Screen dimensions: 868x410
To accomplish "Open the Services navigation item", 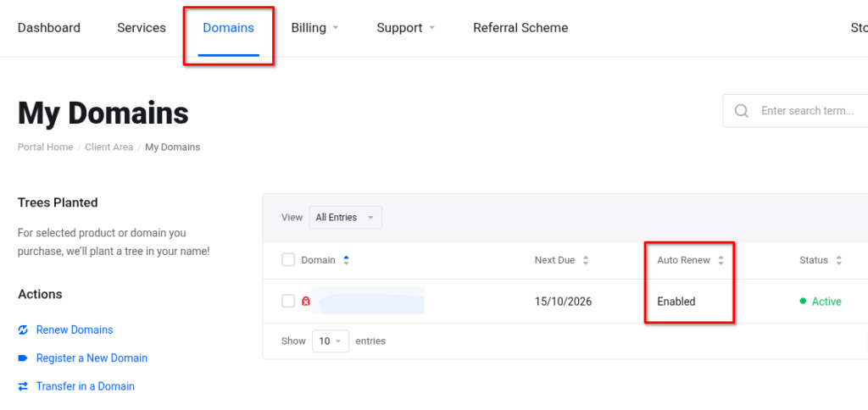I will 142,28.
